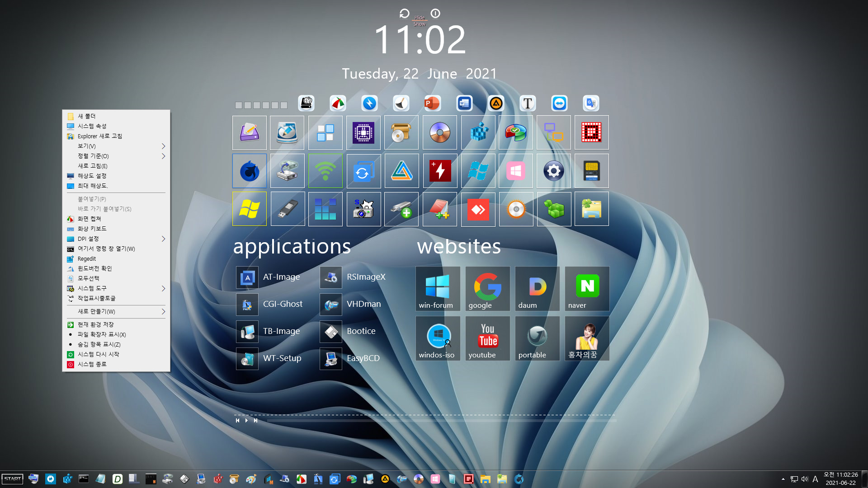Choose 시스템 다시 시작 menu item
The height and width of the screenshot is (488, 868).
click(x=116, y=354)
